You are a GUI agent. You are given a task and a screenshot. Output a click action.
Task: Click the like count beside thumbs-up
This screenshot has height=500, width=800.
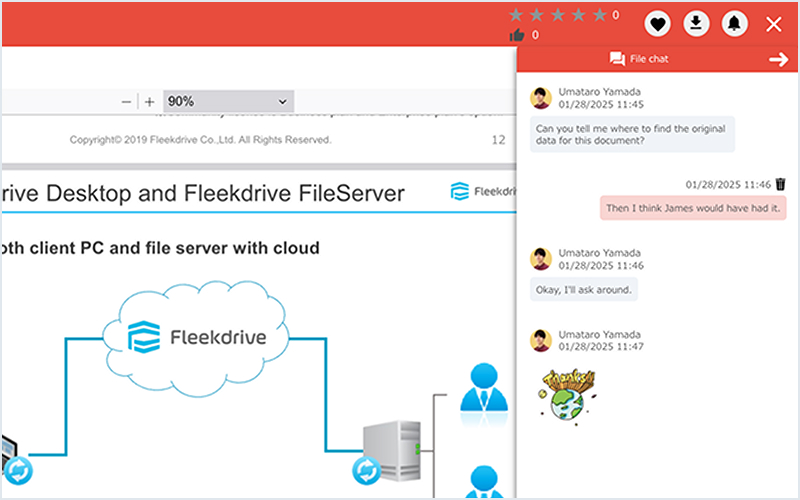(x=535, y=35)
